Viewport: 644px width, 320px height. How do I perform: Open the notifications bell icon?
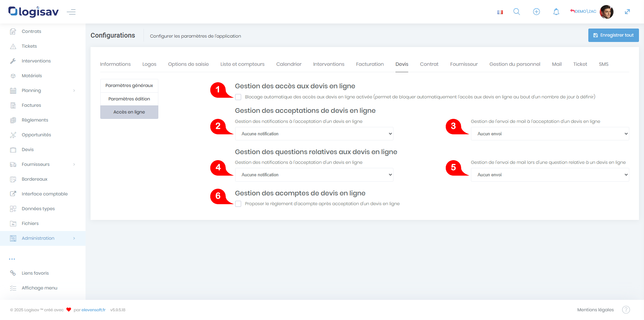point(556,12)
